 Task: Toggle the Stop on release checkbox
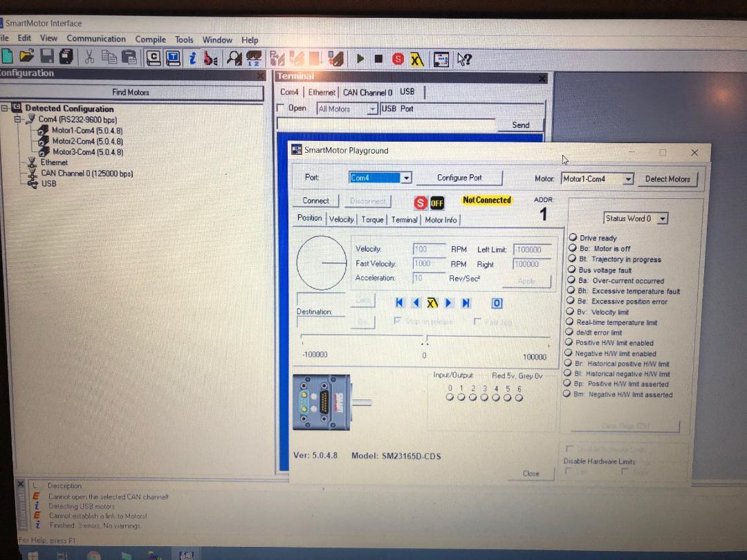pyautogui.click(x=397, y=321)
